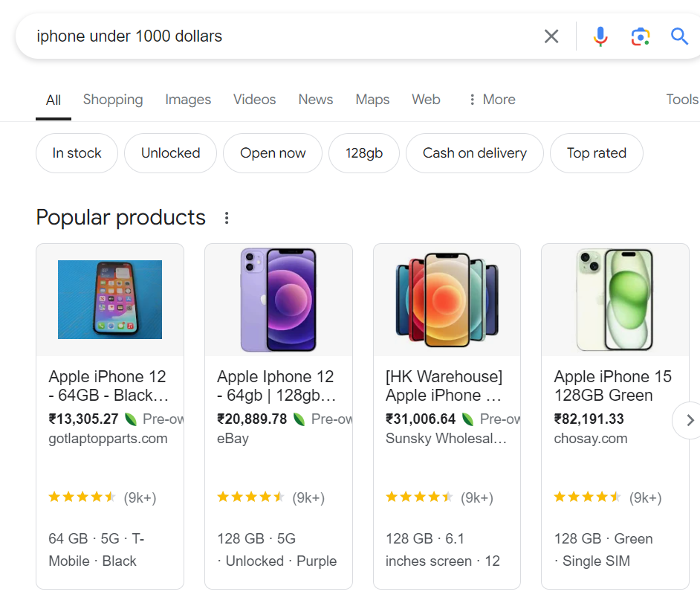Switch to the Images tab
Viewport: 700px width, 606px height.
click(x=188, y=100)
